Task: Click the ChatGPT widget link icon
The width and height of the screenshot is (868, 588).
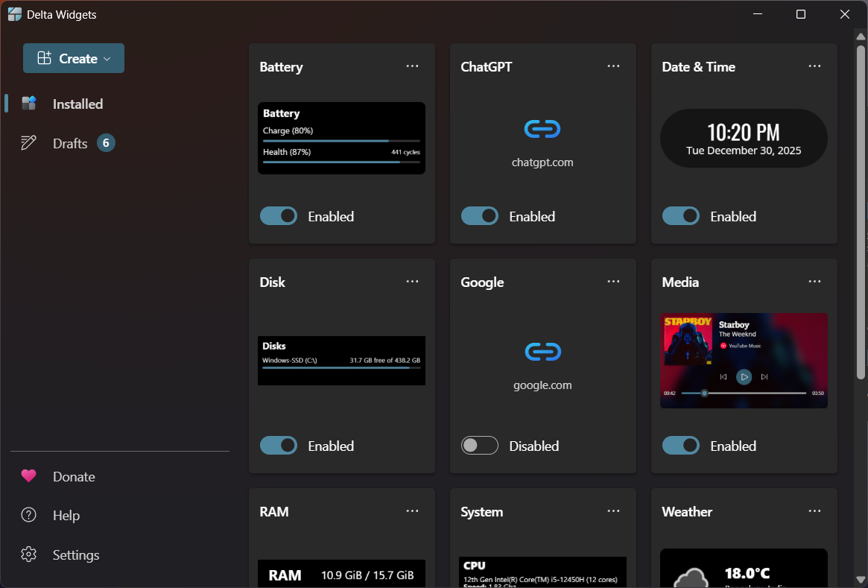Action: pyautogui.click(x=542, y=130)
